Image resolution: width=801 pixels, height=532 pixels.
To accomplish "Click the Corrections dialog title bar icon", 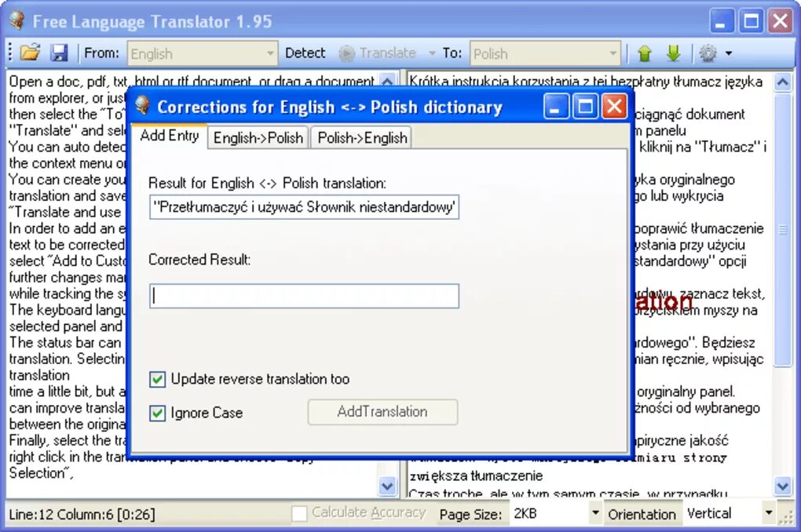I will tap(142, 105).
